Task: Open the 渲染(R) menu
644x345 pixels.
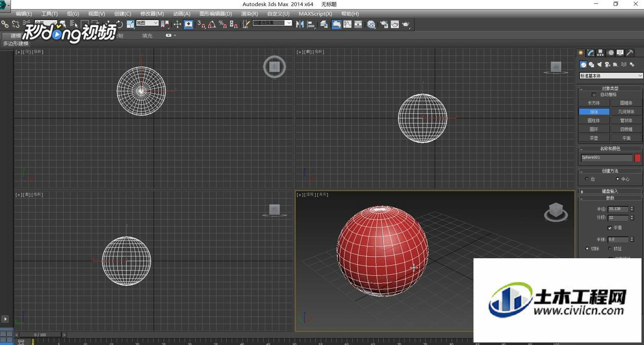Action: pyautogui.click(x=249, y=14)
